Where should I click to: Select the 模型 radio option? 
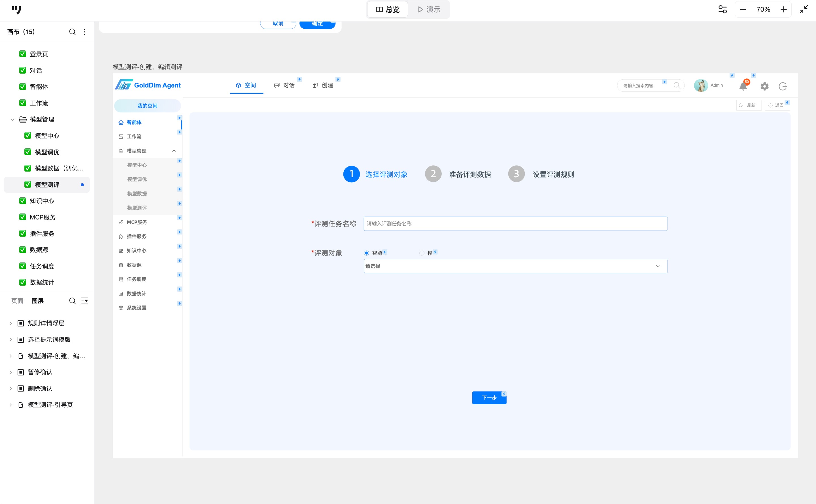pyautogui.click(x=422, y=253)
